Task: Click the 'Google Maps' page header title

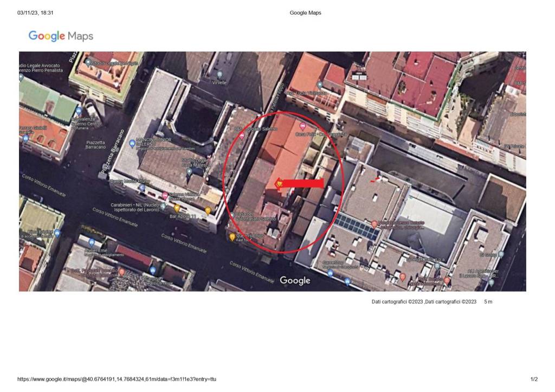Action: [306, 13]
